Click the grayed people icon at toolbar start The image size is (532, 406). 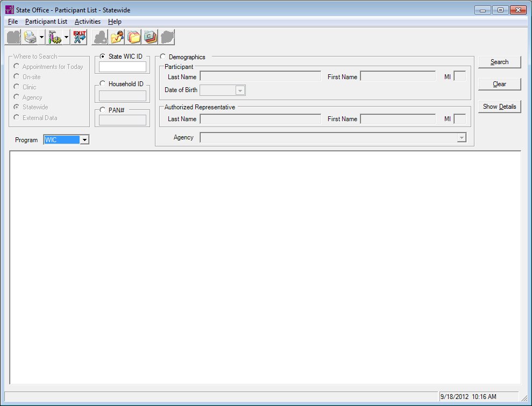coord(13,37)
